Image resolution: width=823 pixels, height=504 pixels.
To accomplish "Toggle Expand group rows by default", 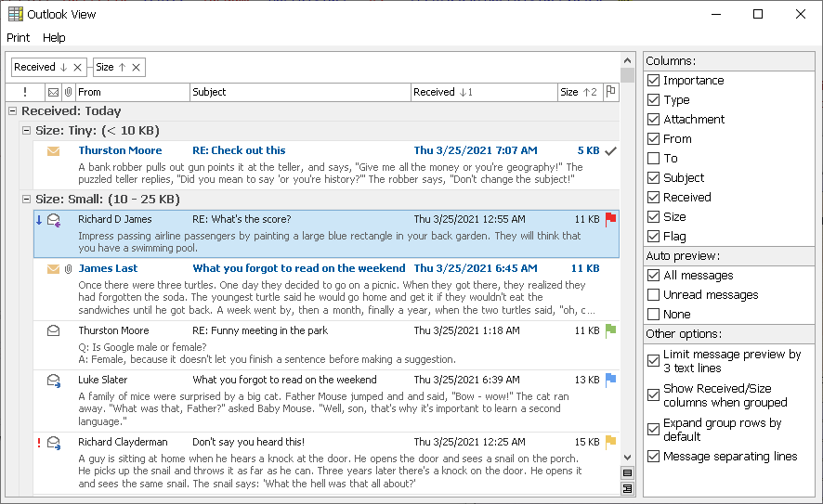I will point(653,430).
